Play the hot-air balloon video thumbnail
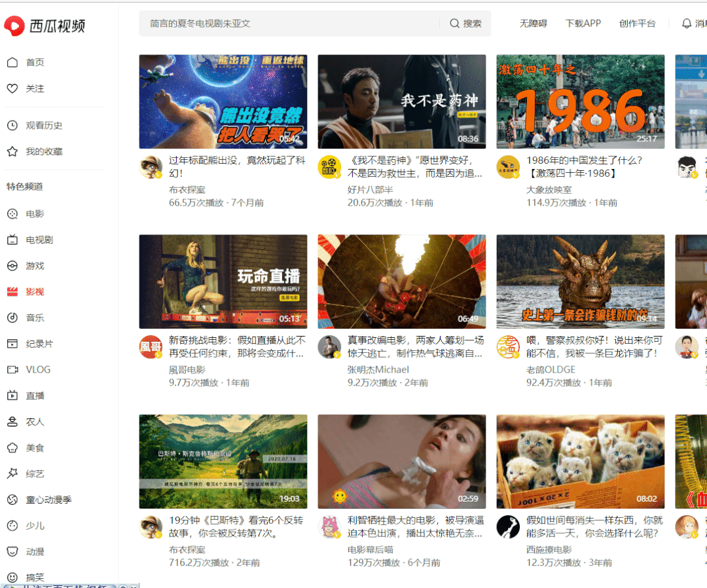 pyautogui.click(x=402, y=282)
